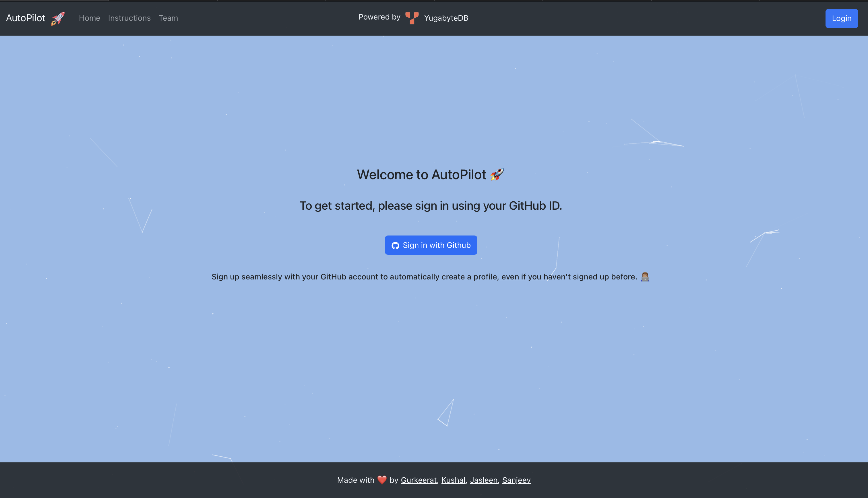The image size is (868, 498).
Task: Click the AutoPilot rocket icon in navbar
Action: [x=57, y=18]
